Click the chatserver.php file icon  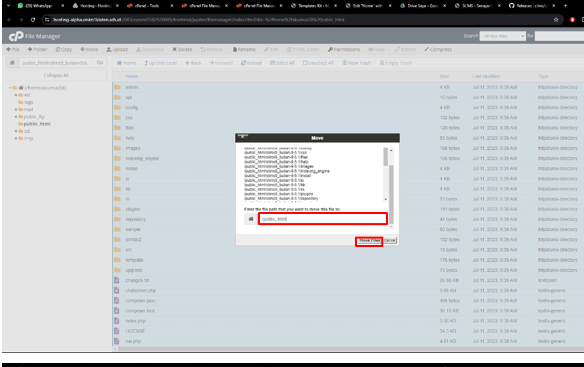click(x=117, y=290)
